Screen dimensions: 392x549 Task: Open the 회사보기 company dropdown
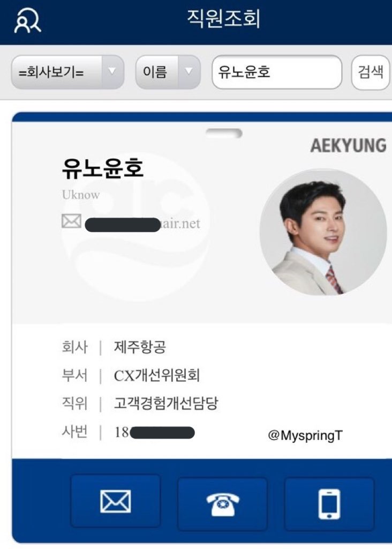[67, 72]
